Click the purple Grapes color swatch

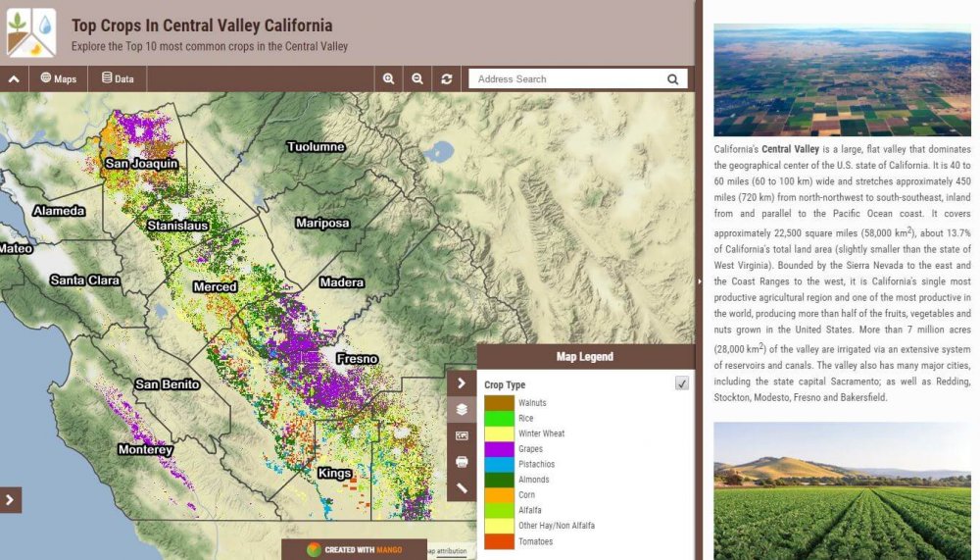pyautogui.click(x=499, y=448)
